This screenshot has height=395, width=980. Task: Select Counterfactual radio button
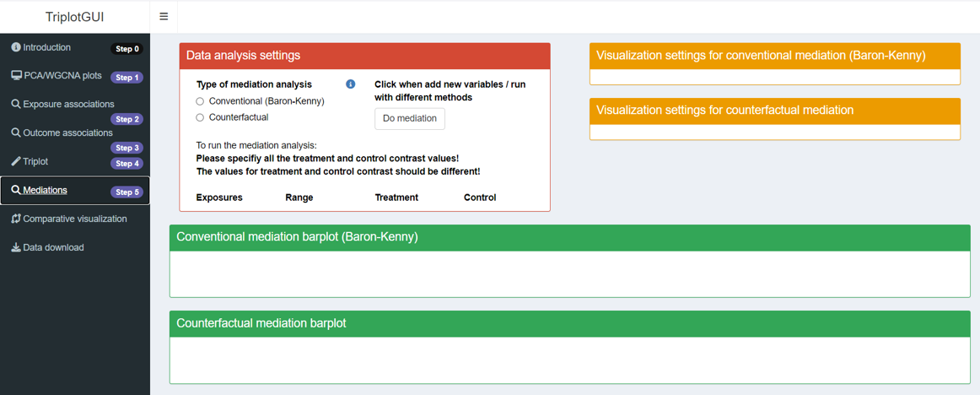pos(200,118)
